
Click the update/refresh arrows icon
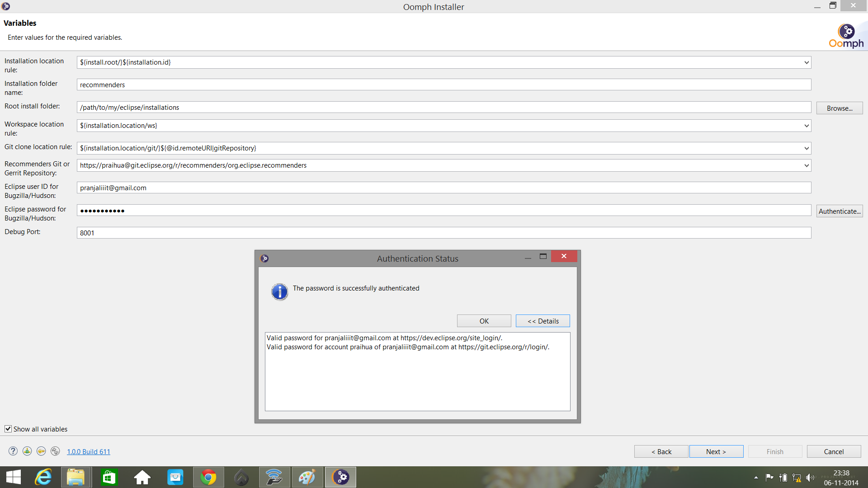tap(55, 451)
